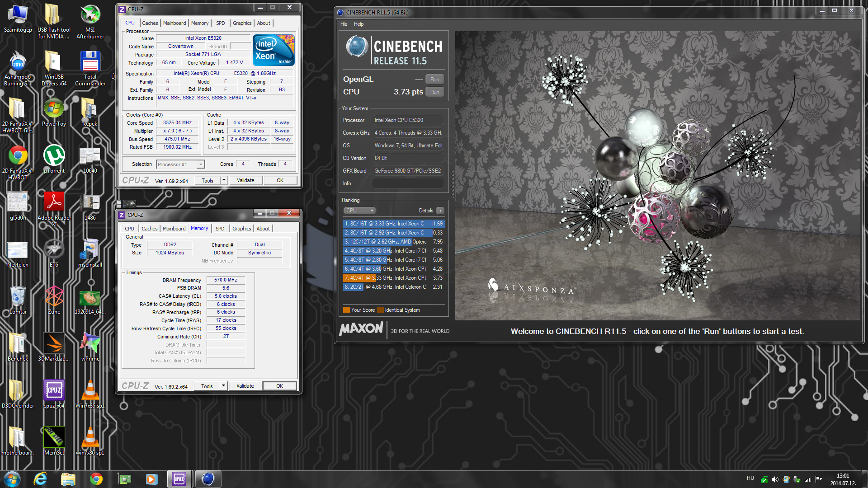Open the Számítógép desktop icon
The width and height of the screenshot is (868, 488).
[18, 19]
